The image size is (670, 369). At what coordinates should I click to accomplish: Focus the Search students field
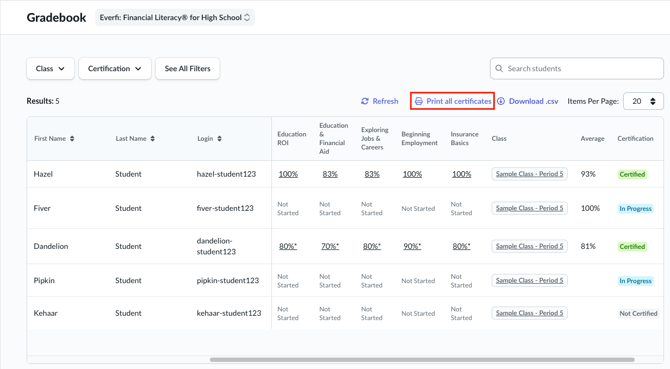coord(577,68)
